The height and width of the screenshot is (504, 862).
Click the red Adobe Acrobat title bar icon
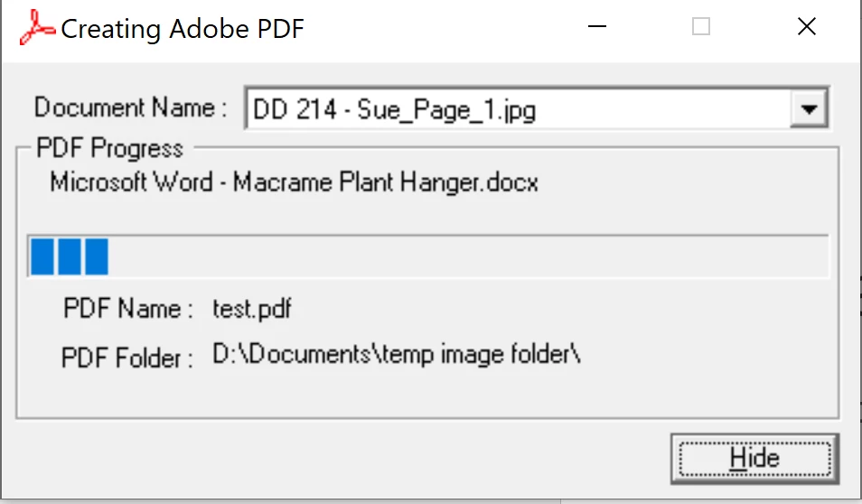point(37,27)
